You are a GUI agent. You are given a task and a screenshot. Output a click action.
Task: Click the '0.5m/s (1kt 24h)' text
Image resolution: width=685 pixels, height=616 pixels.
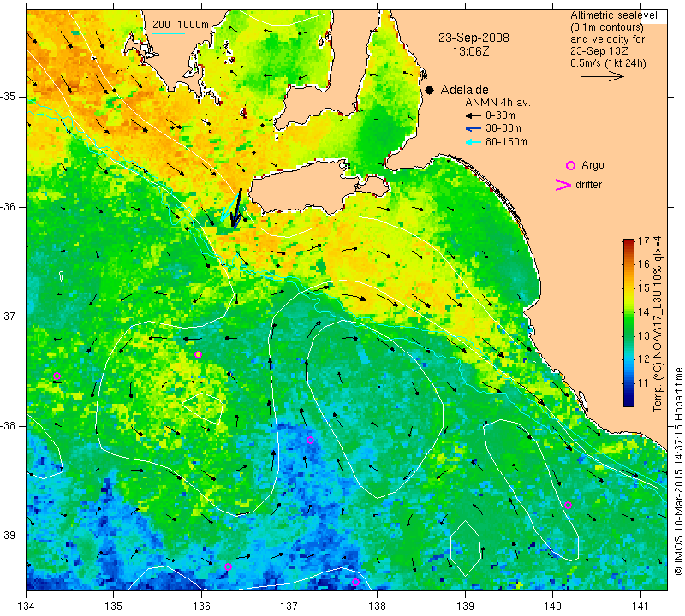(x=608, y=63)
